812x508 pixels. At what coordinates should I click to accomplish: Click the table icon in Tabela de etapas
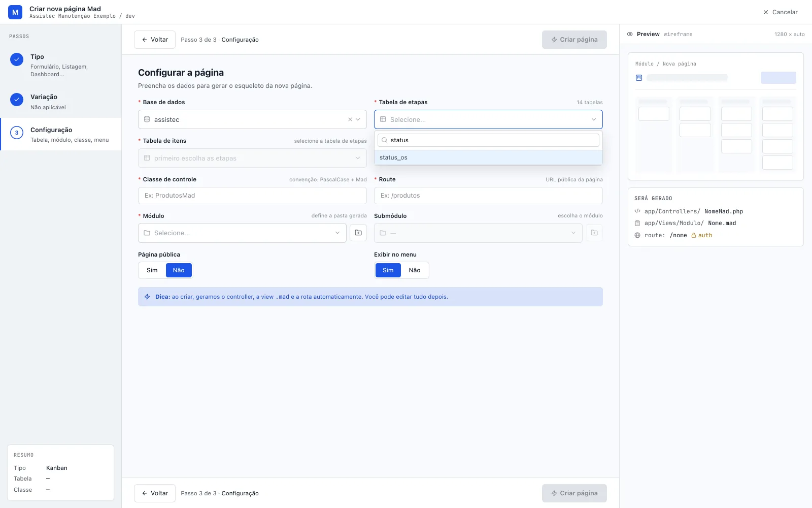[x=383, y=119]
